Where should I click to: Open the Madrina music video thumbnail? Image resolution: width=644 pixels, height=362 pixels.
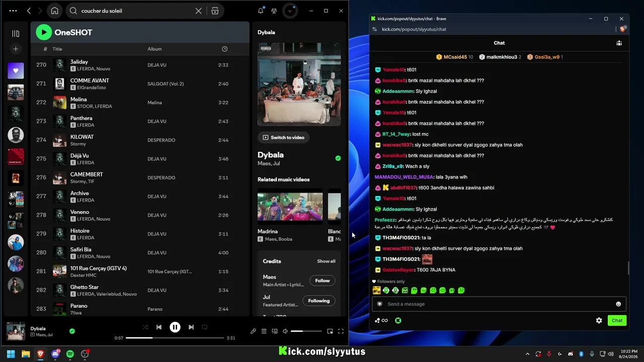point(290,206)
